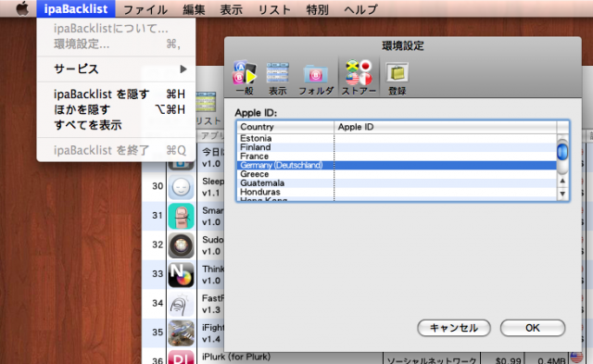Select the Guatemala row
This screenshot has height=364, width=593.
[397, 183]
